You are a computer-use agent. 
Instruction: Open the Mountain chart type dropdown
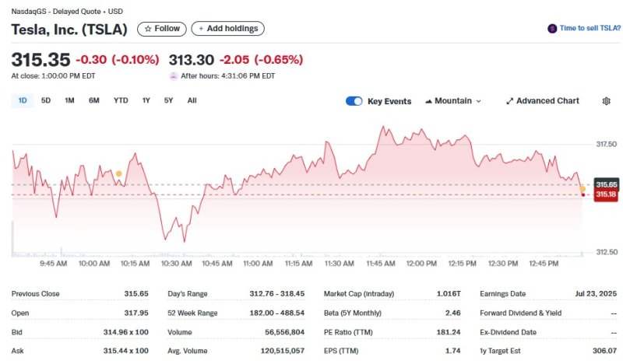453,101
